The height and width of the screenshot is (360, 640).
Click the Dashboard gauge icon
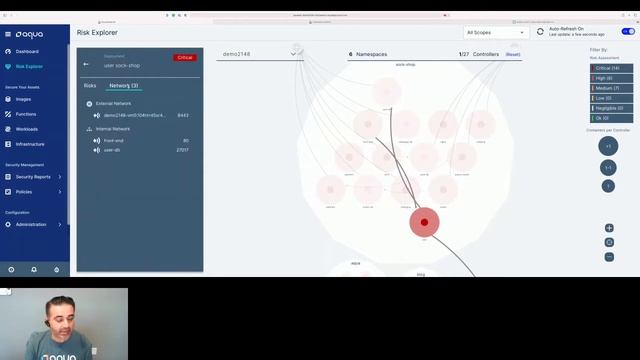[8, 51]
